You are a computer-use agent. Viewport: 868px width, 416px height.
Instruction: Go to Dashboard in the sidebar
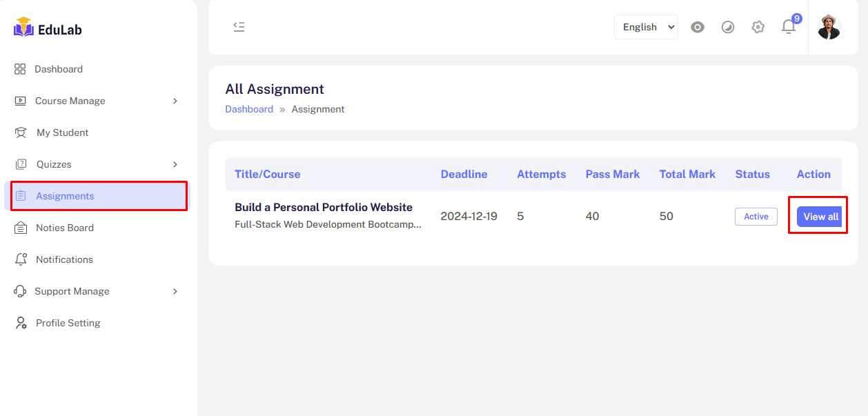click(x=58, y=69)
